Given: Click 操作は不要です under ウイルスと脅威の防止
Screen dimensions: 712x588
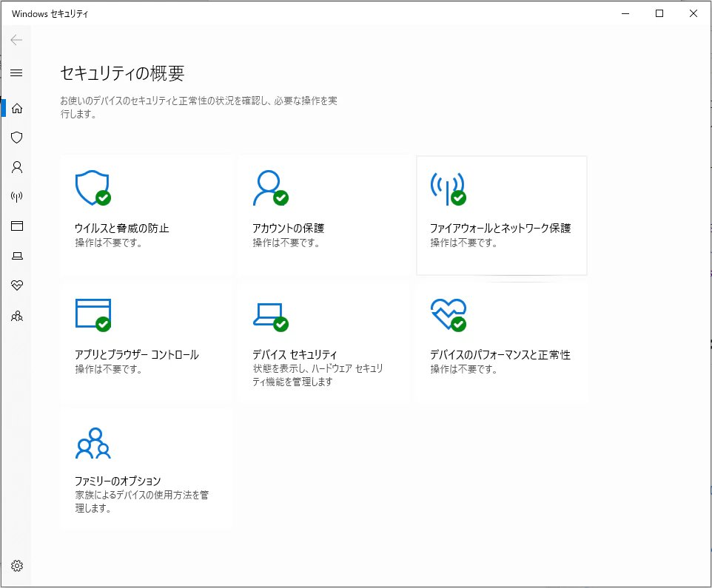Looking at the screenshot, I should click(x=109, y=243).
